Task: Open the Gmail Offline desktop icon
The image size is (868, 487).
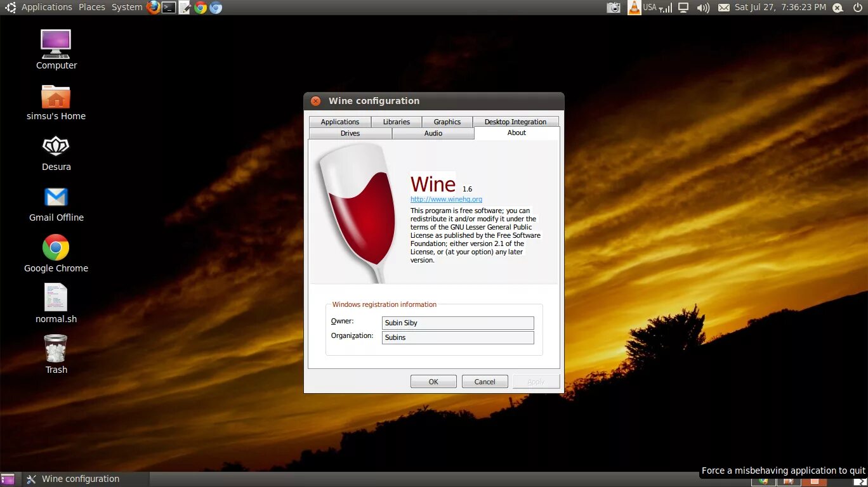Action: tap(56, 204)
